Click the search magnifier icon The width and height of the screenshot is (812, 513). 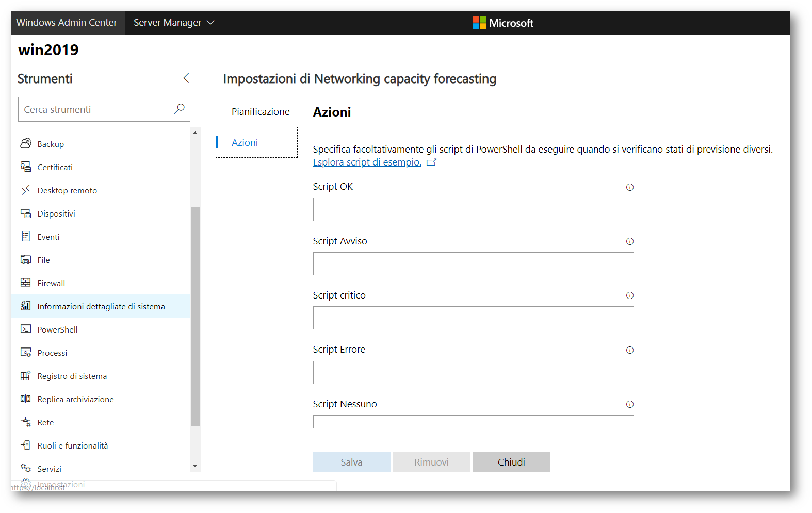point(179,109)
